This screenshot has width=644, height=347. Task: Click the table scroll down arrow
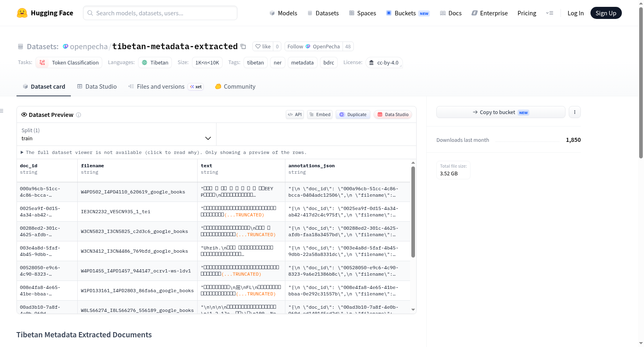(413, 310)
